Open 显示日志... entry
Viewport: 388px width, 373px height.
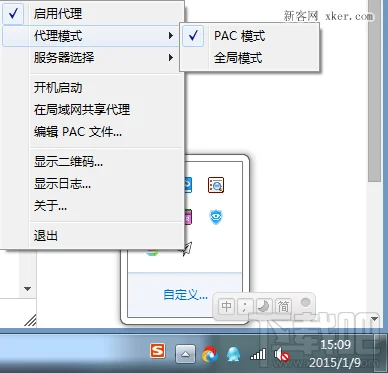(x=93, y=184)
